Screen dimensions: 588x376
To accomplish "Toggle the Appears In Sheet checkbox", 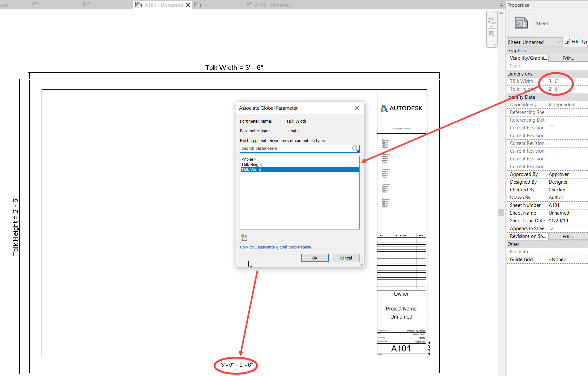I will (x=552, y=228).
